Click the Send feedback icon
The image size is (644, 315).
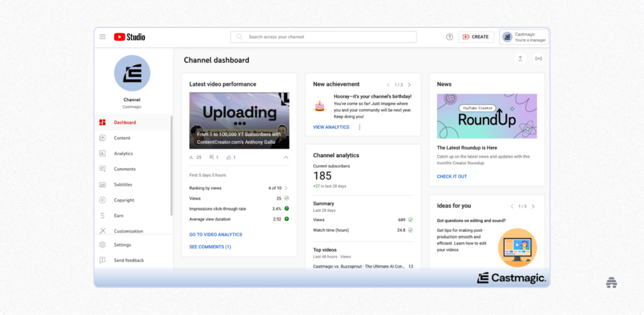[x=102, y=260]
